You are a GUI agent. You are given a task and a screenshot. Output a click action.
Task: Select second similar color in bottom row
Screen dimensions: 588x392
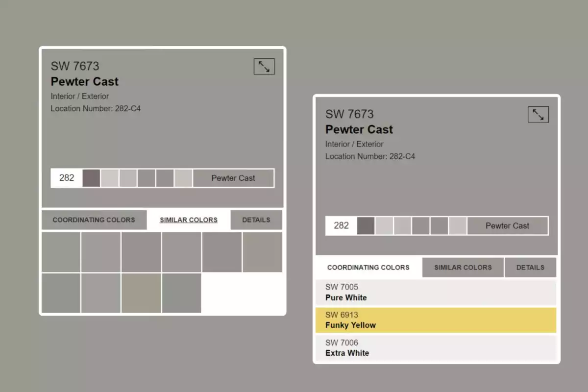click(101, 293)
